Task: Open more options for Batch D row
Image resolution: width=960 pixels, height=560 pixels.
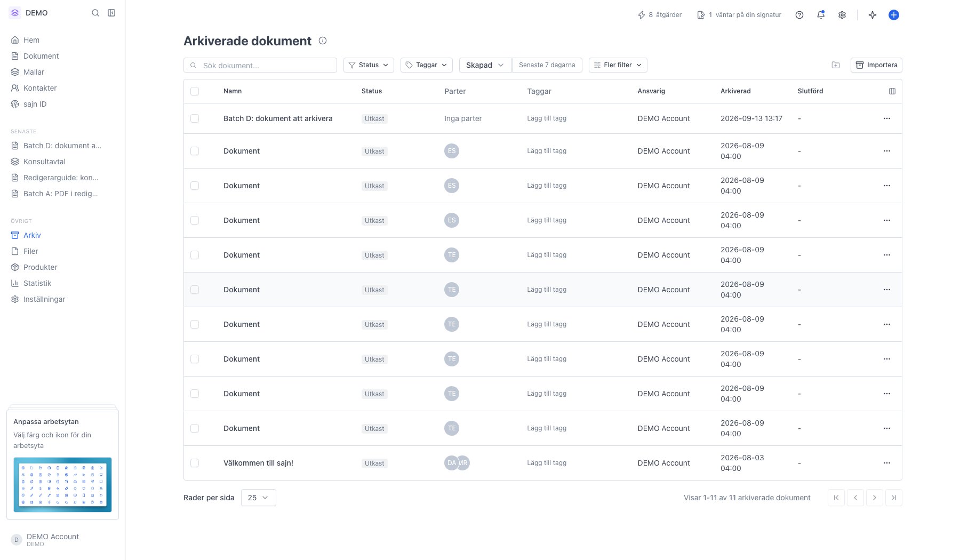Action: 887,118
